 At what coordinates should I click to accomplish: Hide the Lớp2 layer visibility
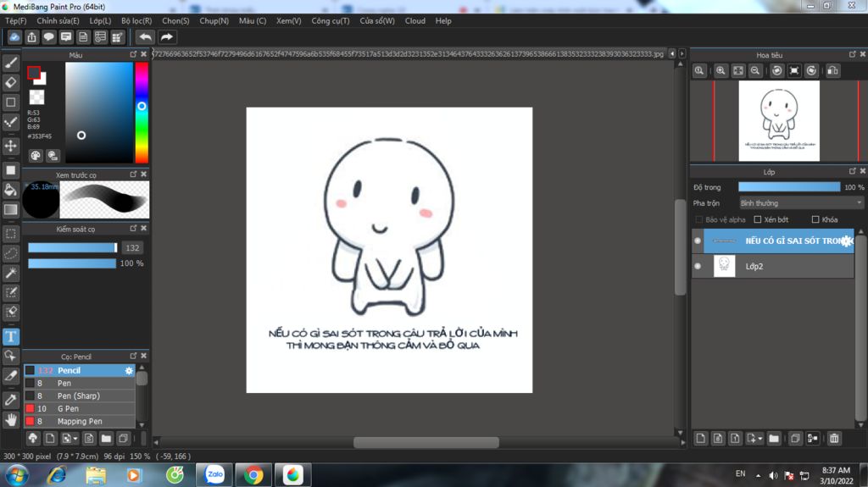698,266
